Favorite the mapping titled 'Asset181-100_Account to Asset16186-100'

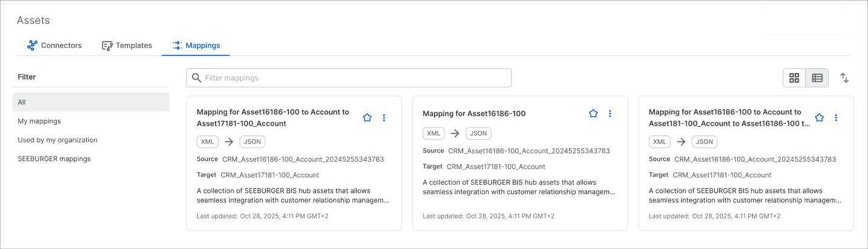819,118
